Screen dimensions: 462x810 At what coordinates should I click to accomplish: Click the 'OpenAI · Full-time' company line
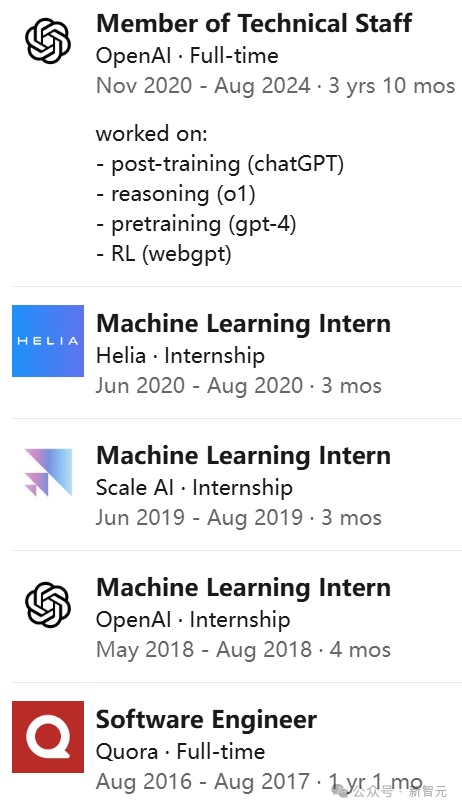(187, 56)
